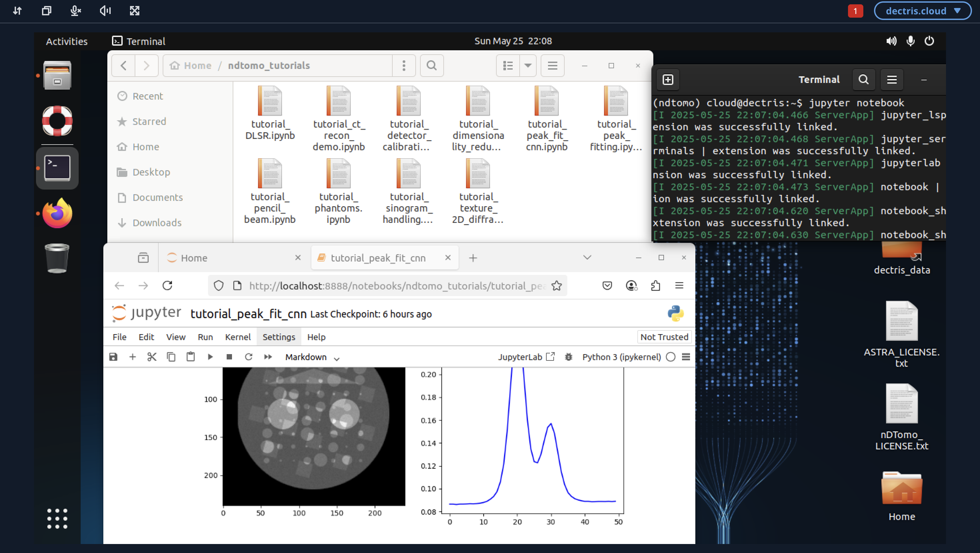The image size is (980, 553).
Task: Open the Terminal hamburger menu
Action: [892, 80]
